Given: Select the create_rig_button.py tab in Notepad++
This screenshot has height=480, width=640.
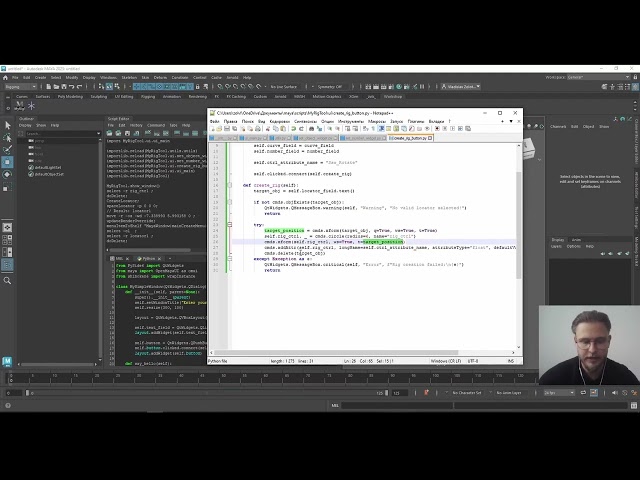Looking at the screenshot, I should 410,138.
